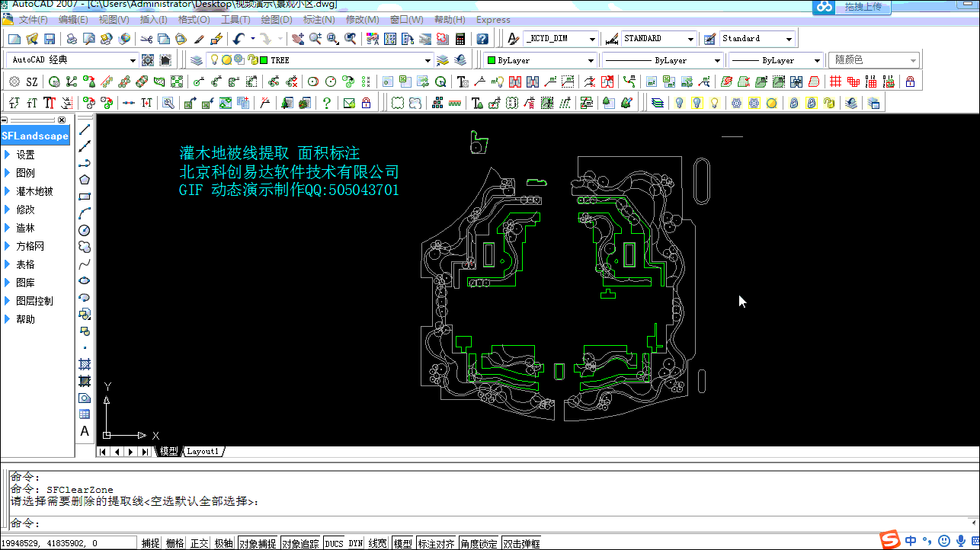The image size is (980, 550).
Task: Click the lock icon at the end of the plant toolbar
Action: tap(910, 82)
